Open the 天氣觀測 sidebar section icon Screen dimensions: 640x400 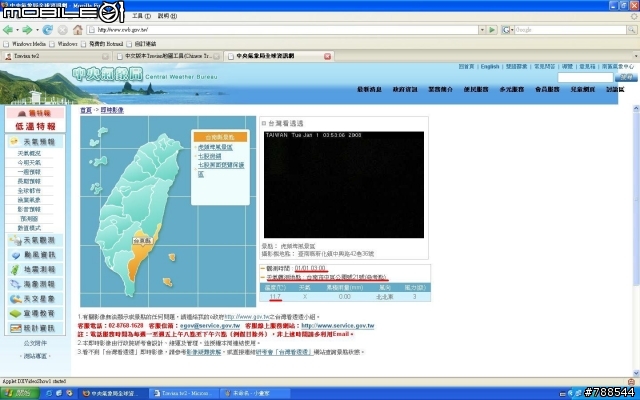click(x=16, y=240)
